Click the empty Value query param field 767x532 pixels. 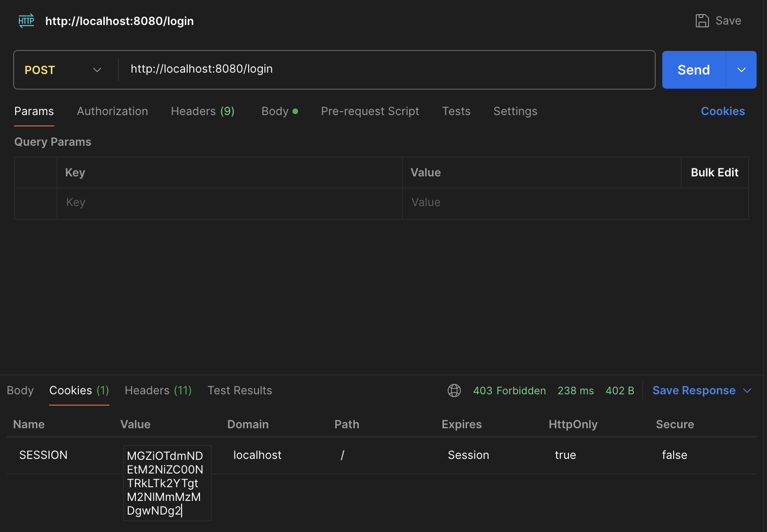[x=575, y=203]
